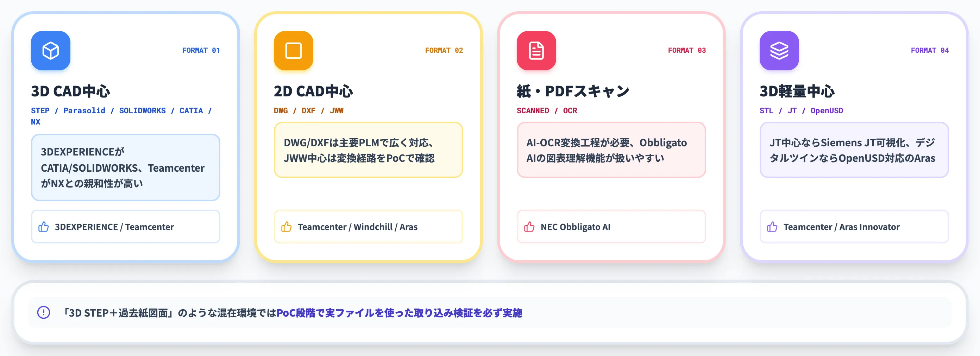980x356 pixels.
Task: Click the 3DEXPERIENCEがCATIA/SOLIDWORKS description box
Action: coord(126,167)
